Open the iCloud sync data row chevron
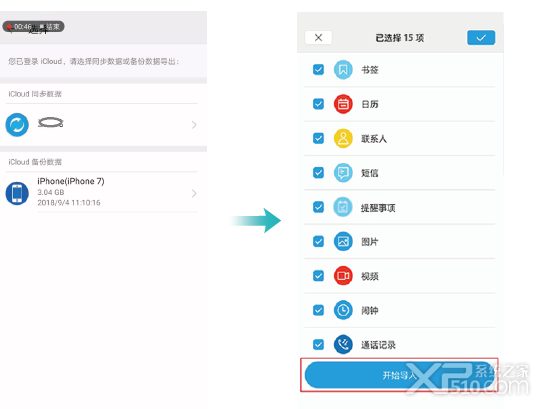 (x=194, y=125)
